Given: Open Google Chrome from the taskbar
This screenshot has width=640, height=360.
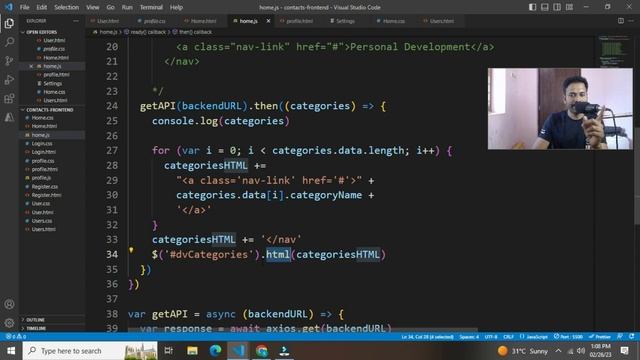Looking at the screenshot, I should [x=262, y=351].
